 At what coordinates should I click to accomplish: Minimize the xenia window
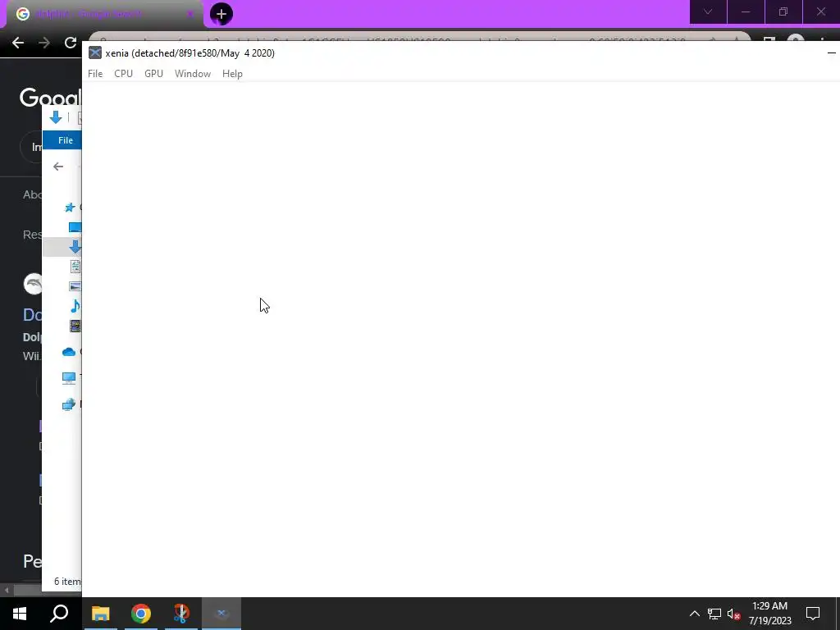coord(832,52)
